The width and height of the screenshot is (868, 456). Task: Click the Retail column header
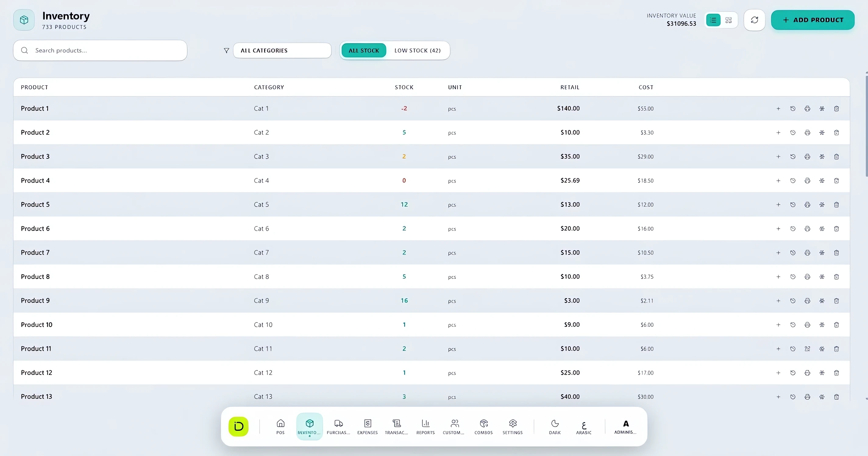[570, 87]
